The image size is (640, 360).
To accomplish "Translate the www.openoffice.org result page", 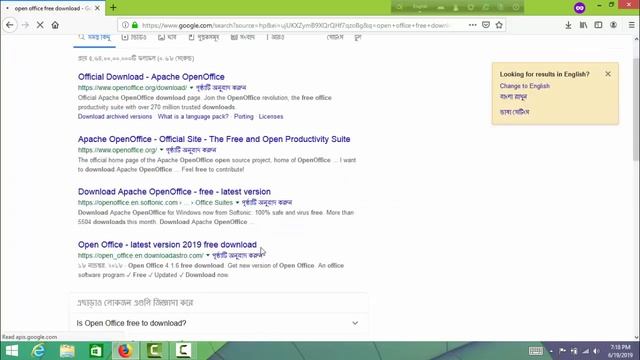I will point(191,150).
